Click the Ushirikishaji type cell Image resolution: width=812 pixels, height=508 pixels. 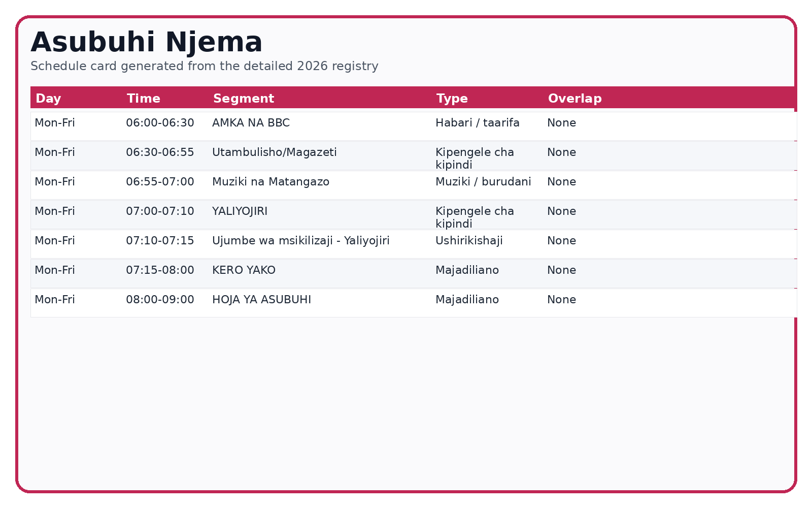click(x=469, y=241)
